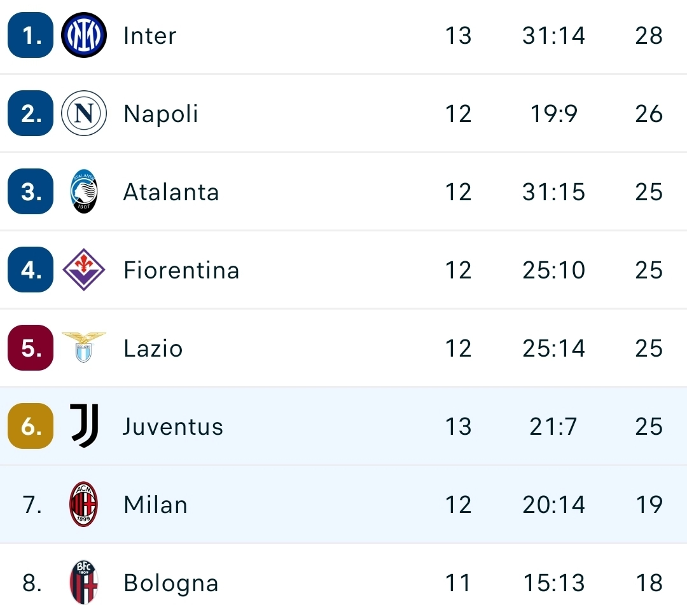Viewport: 687px width, 616px height.
Task: Click the gold rank badge beside Juventus
Action: click(x=29, y=427)
